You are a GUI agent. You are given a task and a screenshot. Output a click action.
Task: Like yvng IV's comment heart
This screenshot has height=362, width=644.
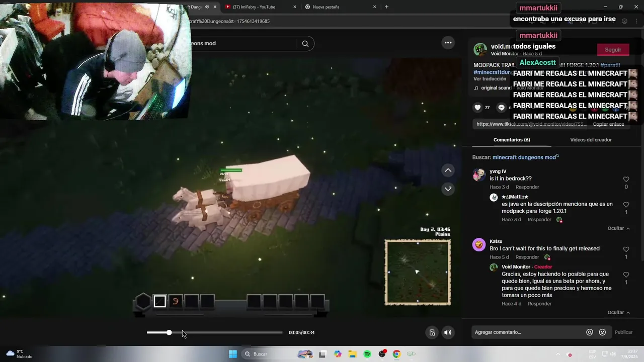point(626,179)
